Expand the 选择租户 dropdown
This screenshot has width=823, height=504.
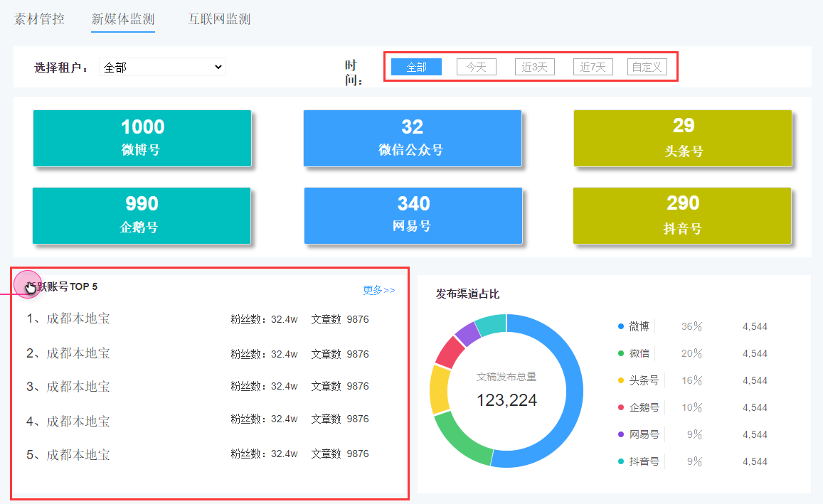[x=162, y=68]
